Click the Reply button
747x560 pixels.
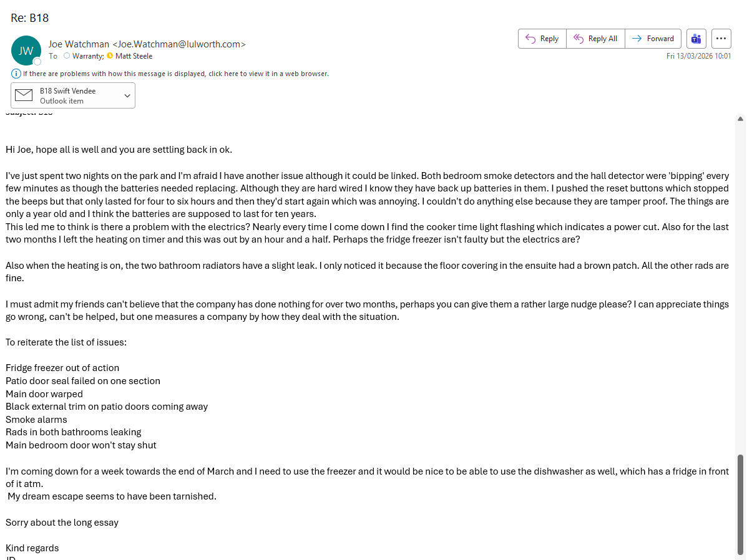click(542, 39)
